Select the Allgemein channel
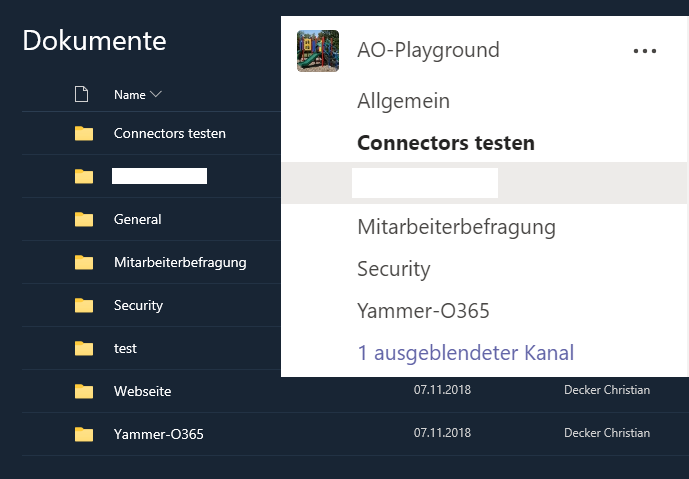 pyautogui.click(x=403, y=101)
